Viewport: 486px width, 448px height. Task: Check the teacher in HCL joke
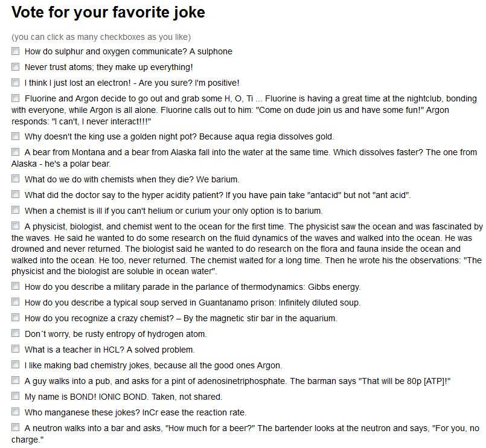16,349
